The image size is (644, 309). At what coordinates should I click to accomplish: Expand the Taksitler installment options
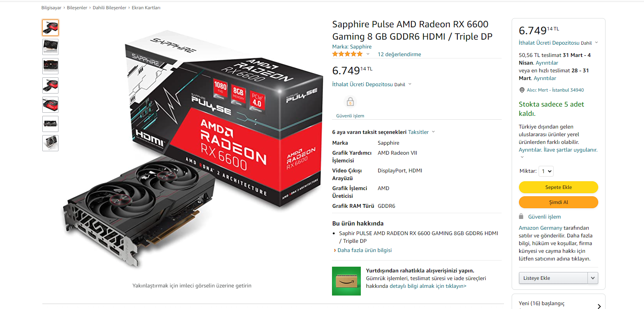click(x=421, y=132)
